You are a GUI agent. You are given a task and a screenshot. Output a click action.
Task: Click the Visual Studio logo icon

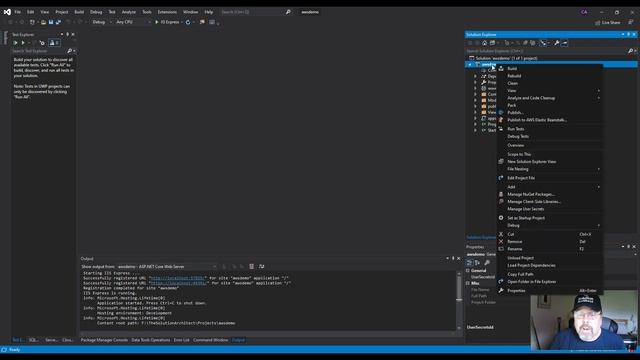[x=7, y=12]
